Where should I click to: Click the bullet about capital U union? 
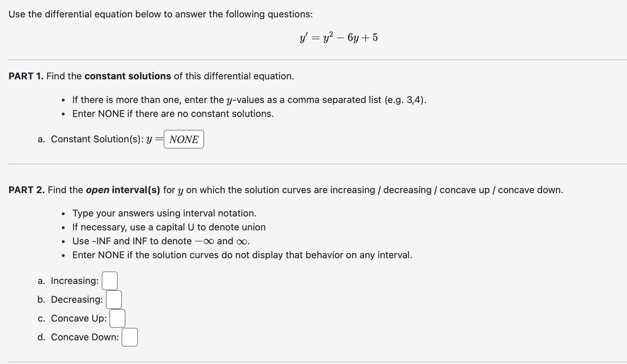click(x=169, y=227)
